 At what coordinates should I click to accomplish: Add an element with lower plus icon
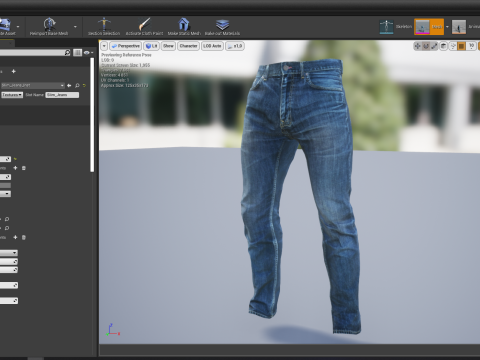pos(15,237)
